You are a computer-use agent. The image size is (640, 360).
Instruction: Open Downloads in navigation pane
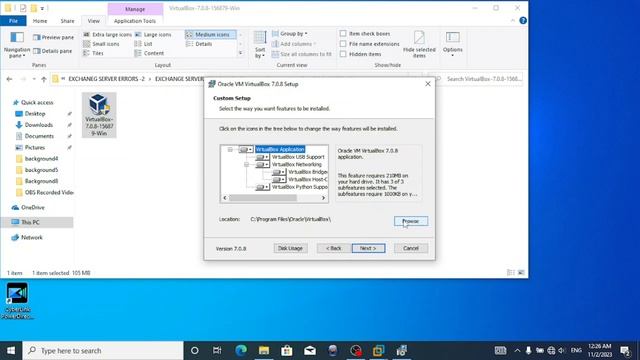pos(38,125)
